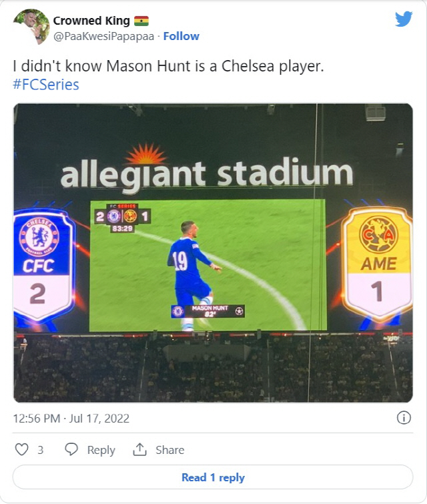The height and width of the screenshot is (504, 427).
Task: Click the yellow AME club badge in photo
Action: click(x=378, y=235)
